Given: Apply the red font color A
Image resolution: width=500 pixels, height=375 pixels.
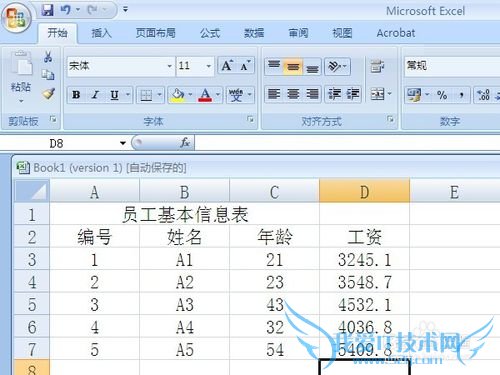Looking at the screenshot, I should pyautogui.click(x=205, y=95).
